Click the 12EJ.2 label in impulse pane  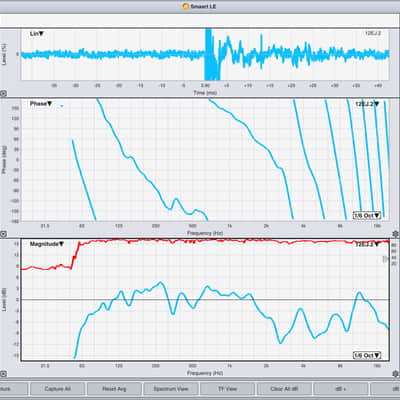pyautogui.click(x=373, y=33)
